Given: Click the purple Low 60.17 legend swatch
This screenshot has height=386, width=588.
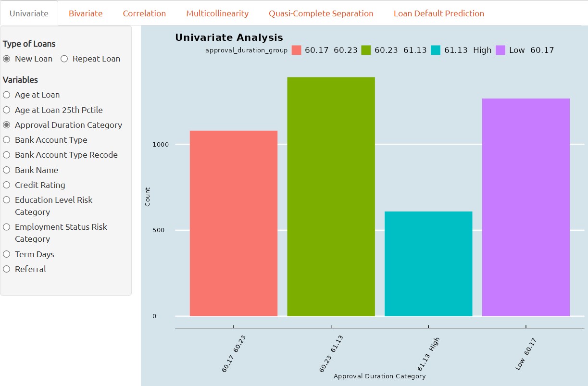Looking at the screenshot, I should point(500,50).
